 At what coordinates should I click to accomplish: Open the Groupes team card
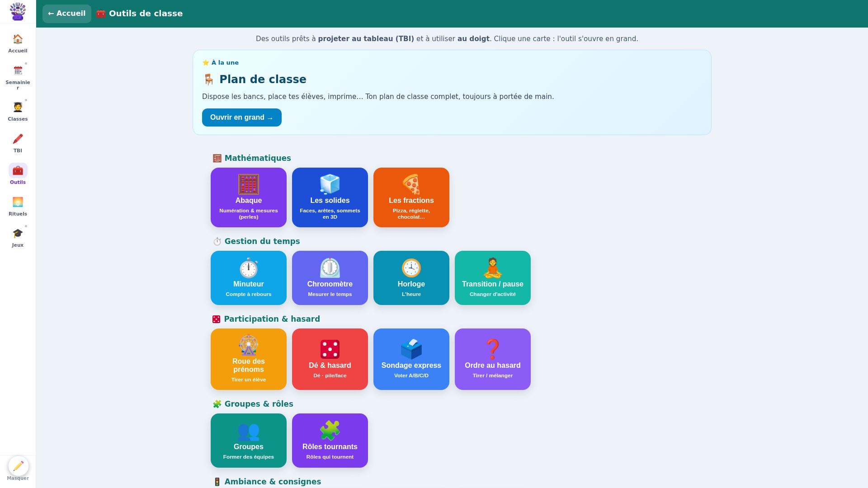(x=249, y=441)
